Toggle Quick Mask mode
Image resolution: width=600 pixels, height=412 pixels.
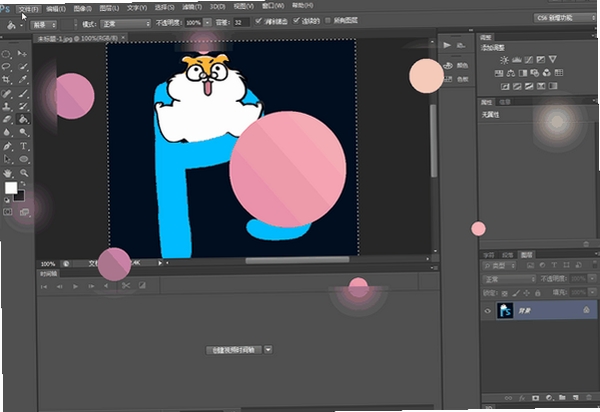[8, 212]
